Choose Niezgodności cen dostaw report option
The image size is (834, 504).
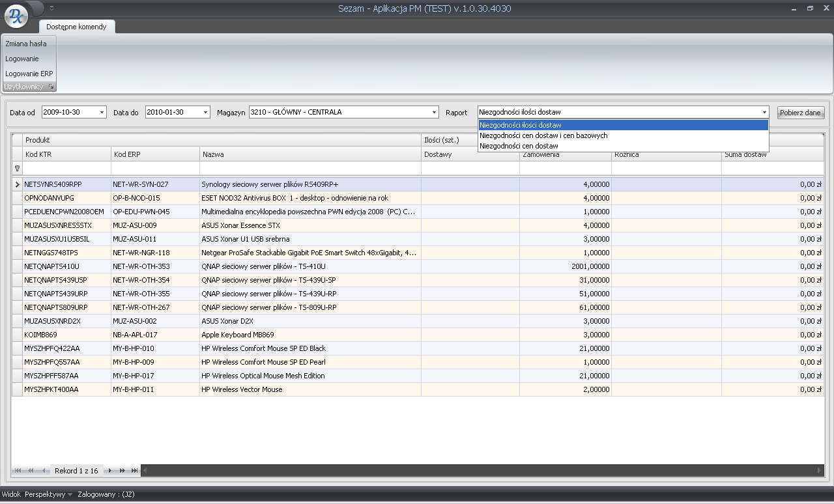pos(623,146)
